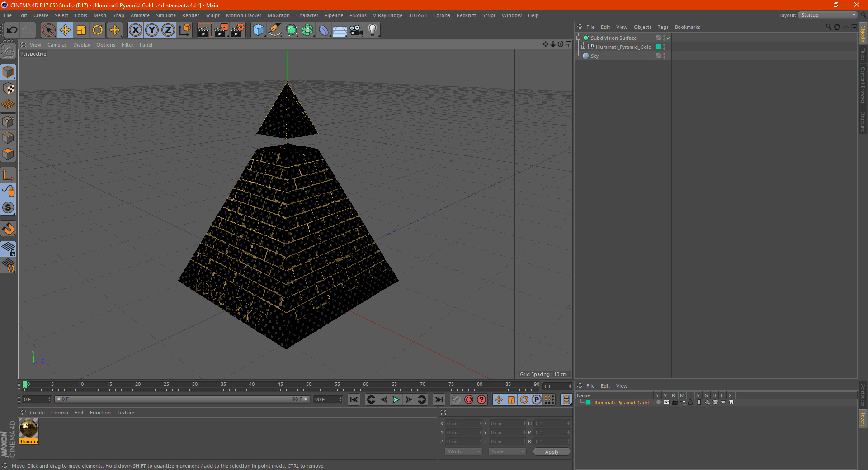This screenshot has width=868, height=470.
Task: Click Render to Picture Viewer icon
Action: pos(221,30)
